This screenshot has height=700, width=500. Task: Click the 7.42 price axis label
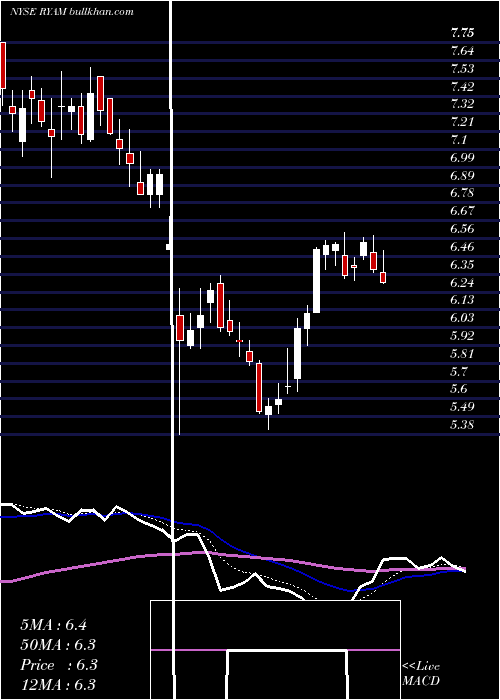(462, 86)
